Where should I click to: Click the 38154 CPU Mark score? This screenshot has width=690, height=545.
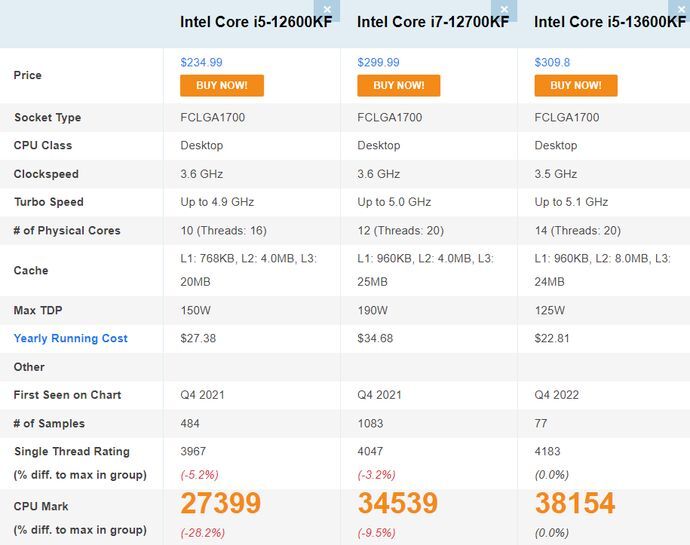(575, 503)
